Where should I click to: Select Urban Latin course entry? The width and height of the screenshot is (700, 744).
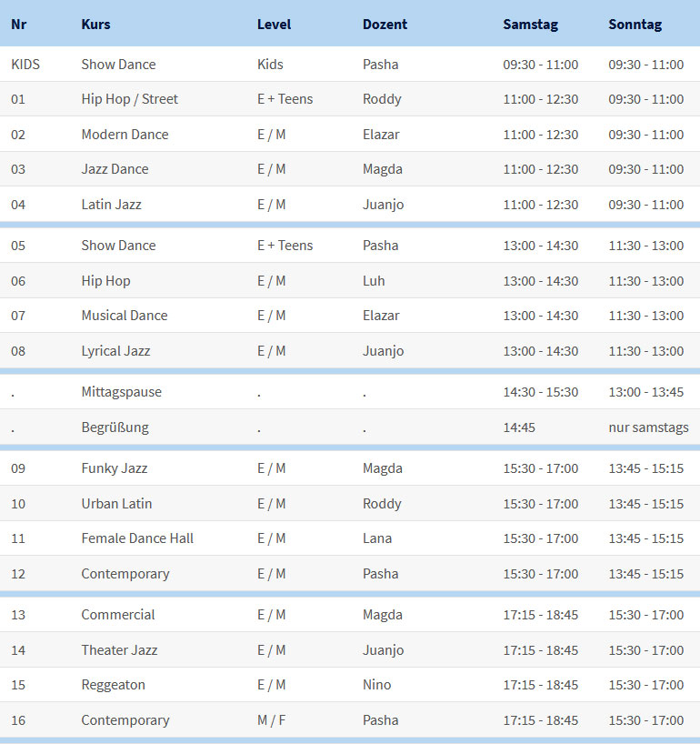coord(116,504)
